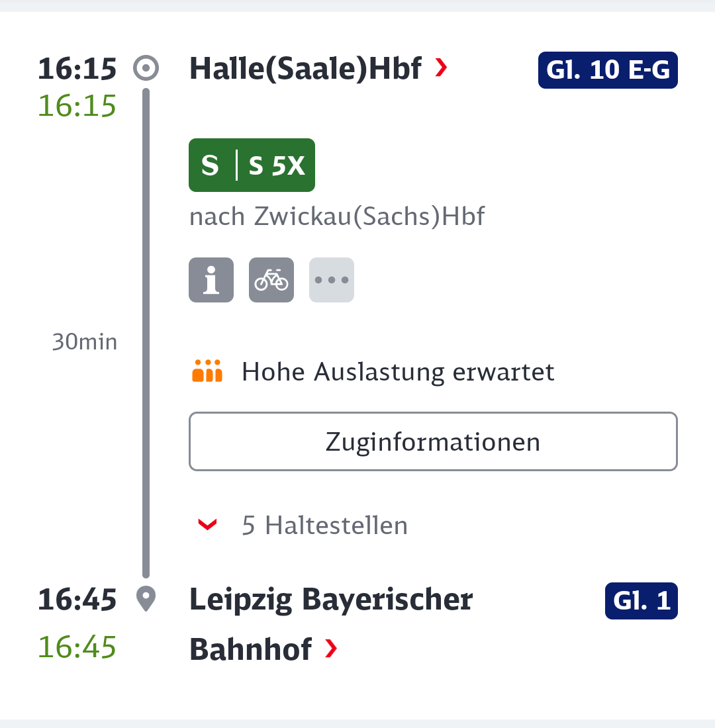Click the nach Zwickau(Sachs)Hbf direction text

337,217
